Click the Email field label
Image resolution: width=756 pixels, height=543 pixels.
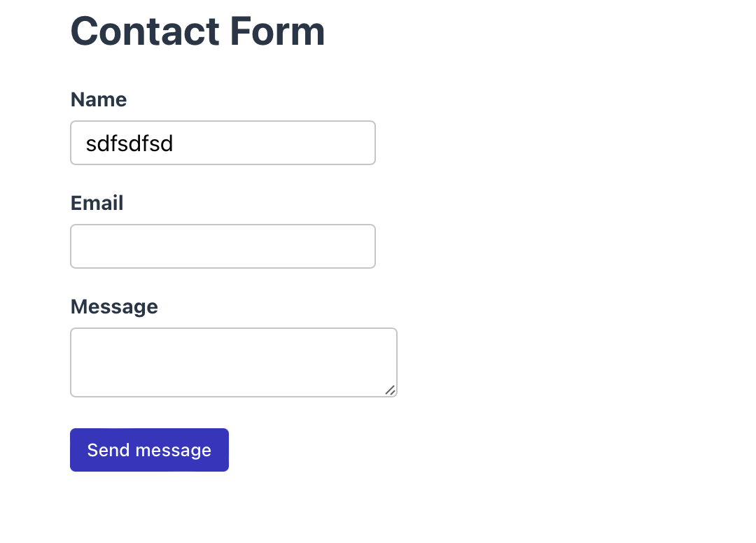tap(97, 203)
